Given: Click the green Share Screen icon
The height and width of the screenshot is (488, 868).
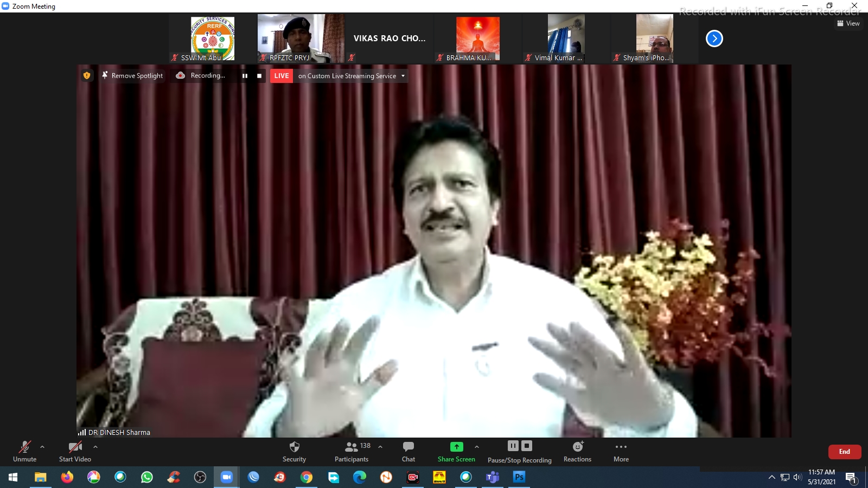Looking at the screenshot, I should (x=456, y=447).
